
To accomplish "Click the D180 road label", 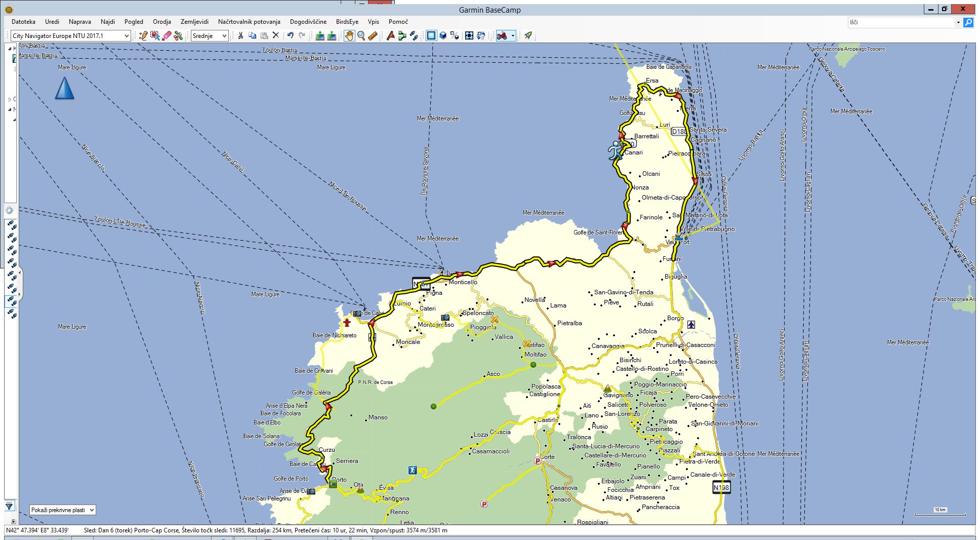I will point(679,132).
